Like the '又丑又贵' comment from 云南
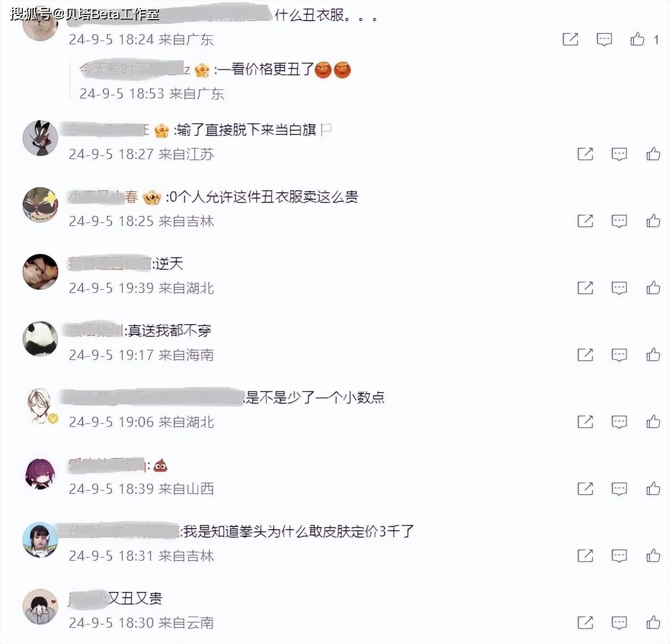670x644 pixels. tap(653, 623)
